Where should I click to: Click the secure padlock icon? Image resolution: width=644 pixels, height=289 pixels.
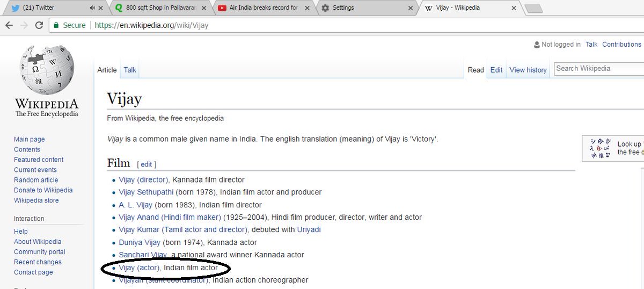tap(56, 25)
